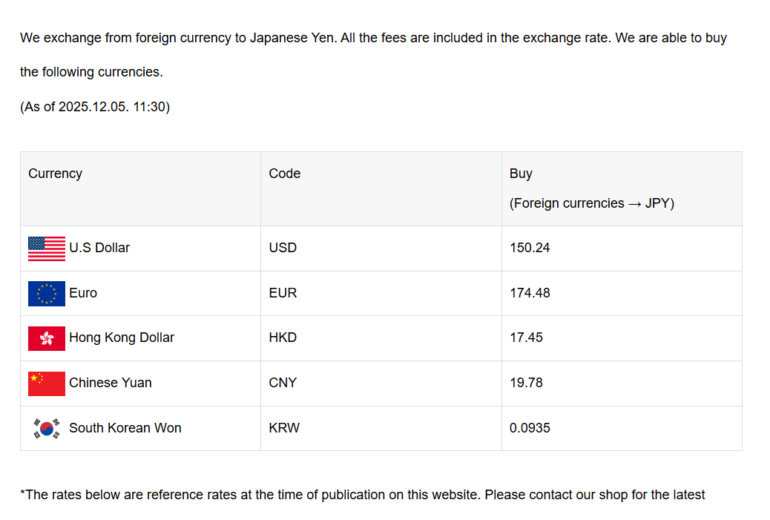Click the Hong Kong Dollar label
The image size is (770, 520).
(x=121, y=338)
